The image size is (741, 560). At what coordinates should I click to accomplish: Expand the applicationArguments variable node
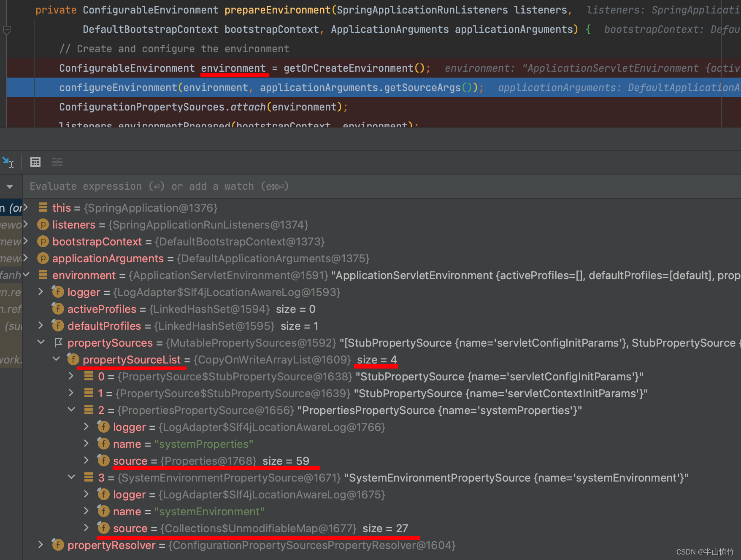(x=25, y=258)
